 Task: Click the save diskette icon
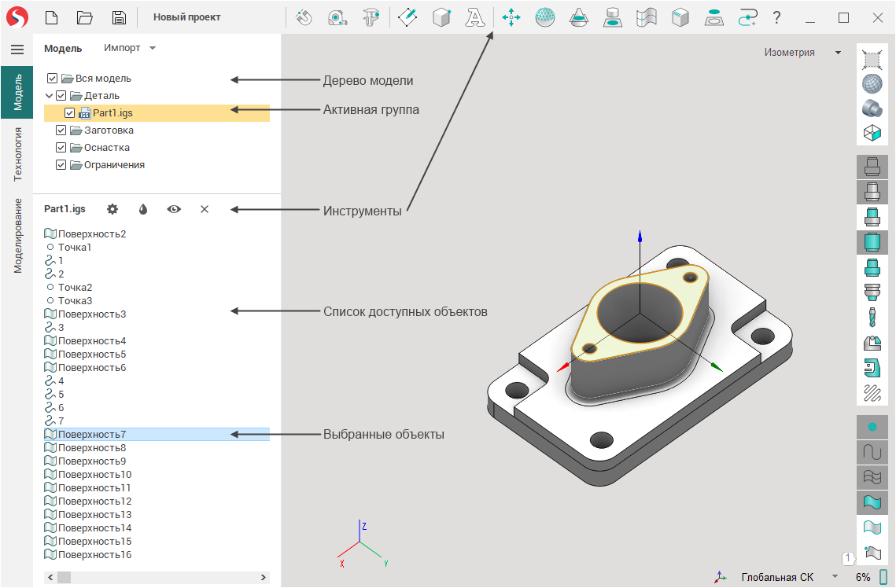point(119,17)
